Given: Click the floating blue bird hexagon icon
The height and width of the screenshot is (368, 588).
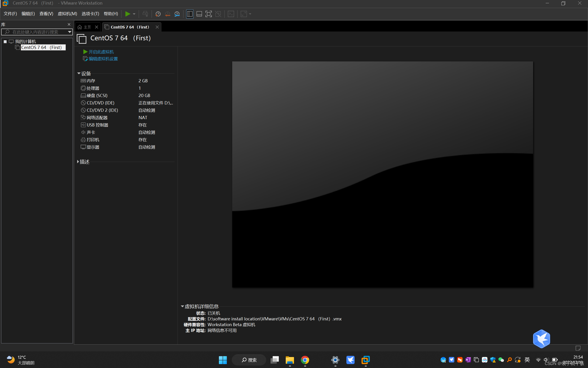Looking at the screenshot, I should pyautogui.click(x=541, y=339).
